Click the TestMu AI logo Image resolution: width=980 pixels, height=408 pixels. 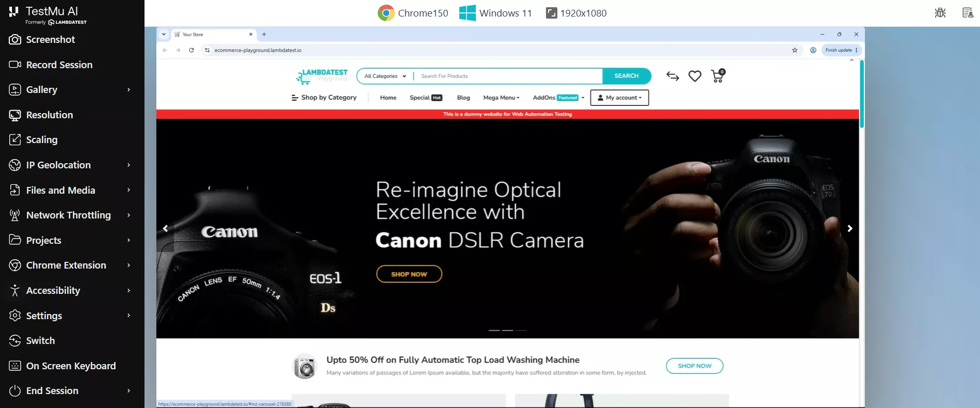click(47, 15)
